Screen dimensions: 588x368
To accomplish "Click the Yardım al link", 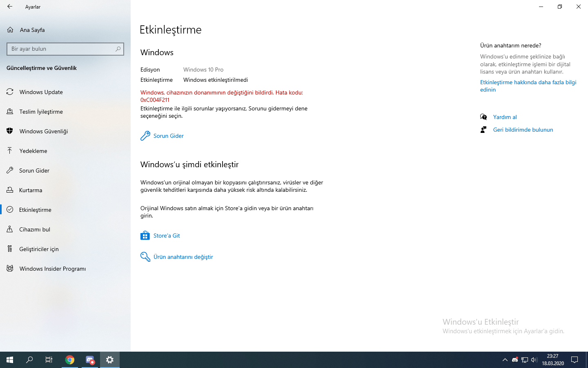I will (x=505, y=117).
